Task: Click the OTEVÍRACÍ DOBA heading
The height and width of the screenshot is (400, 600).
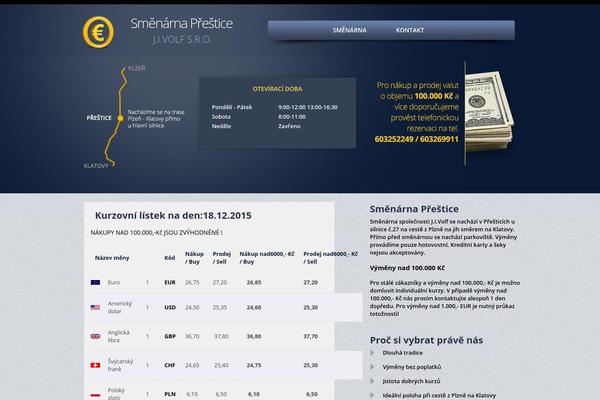Action: pos(277,89)
